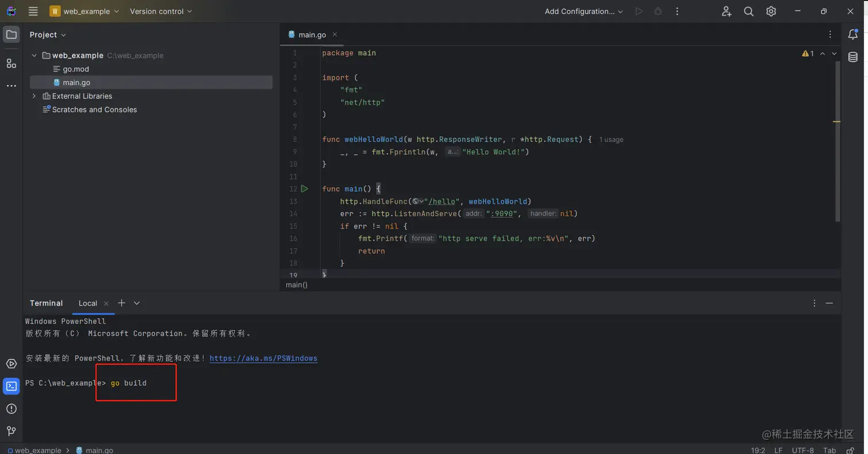Open the main menu hamburger icon
The image size is (868, 454).
pos(33,11)
